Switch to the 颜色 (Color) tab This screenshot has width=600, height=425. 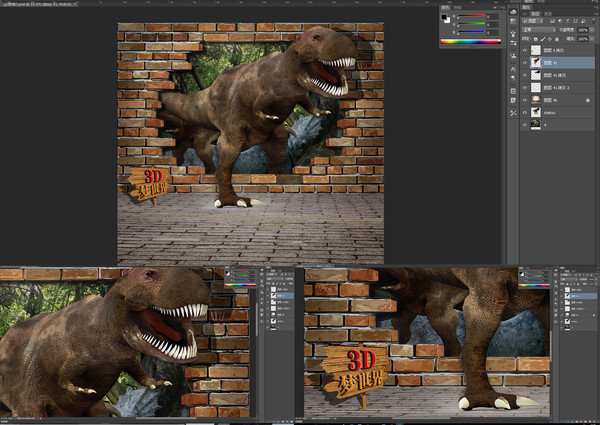pos(445,7)
